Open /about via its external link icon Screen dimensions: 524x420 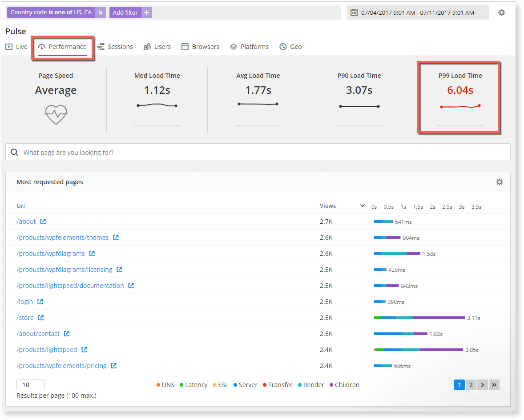click(43, 221)
